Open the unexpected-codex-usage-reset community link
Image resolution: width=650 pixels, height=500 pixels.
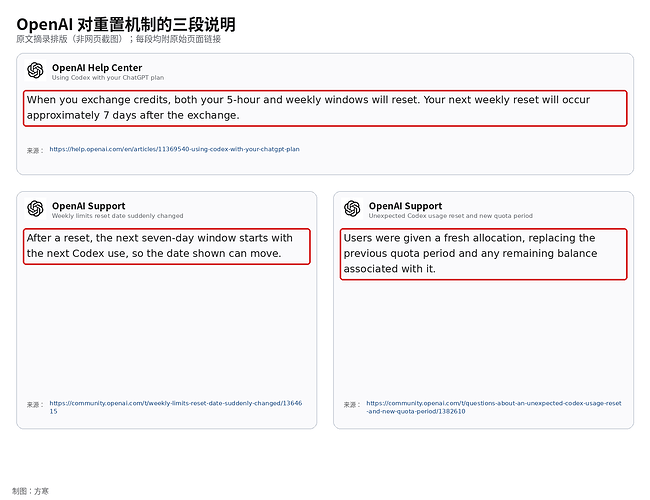pyautogui.click(x=494, y=407)
